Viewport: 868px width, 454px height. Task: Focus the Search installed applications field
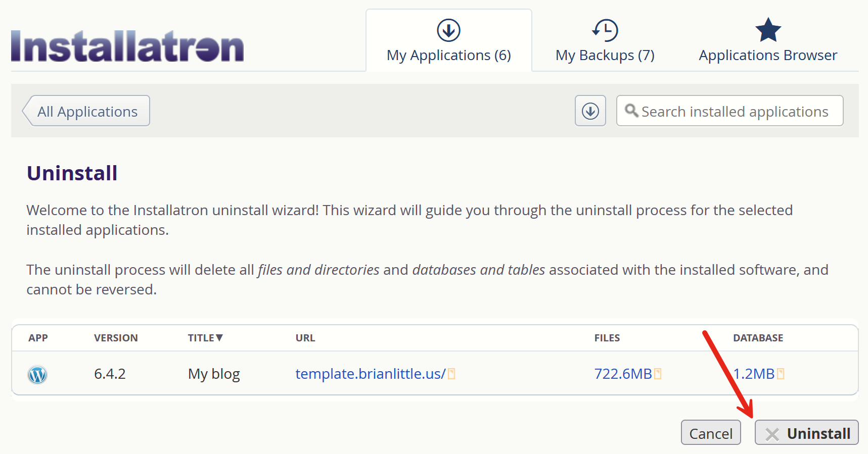pyautogui.click(x=735, y=111)
